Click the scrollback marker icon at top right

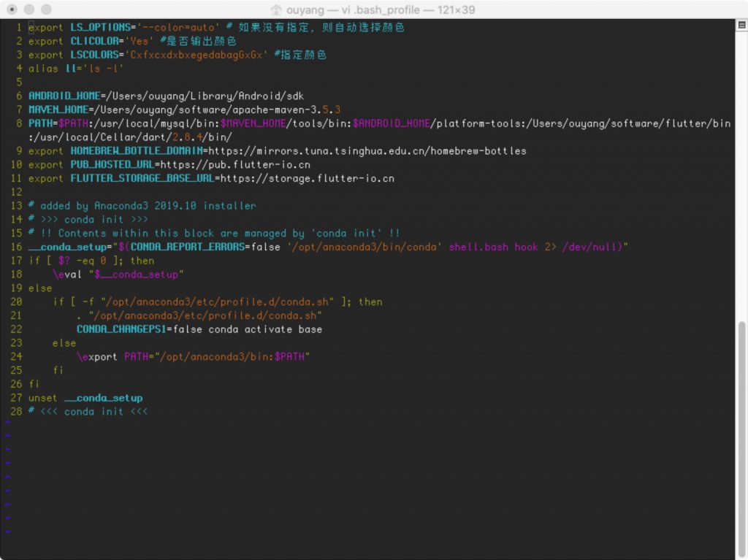742,26
